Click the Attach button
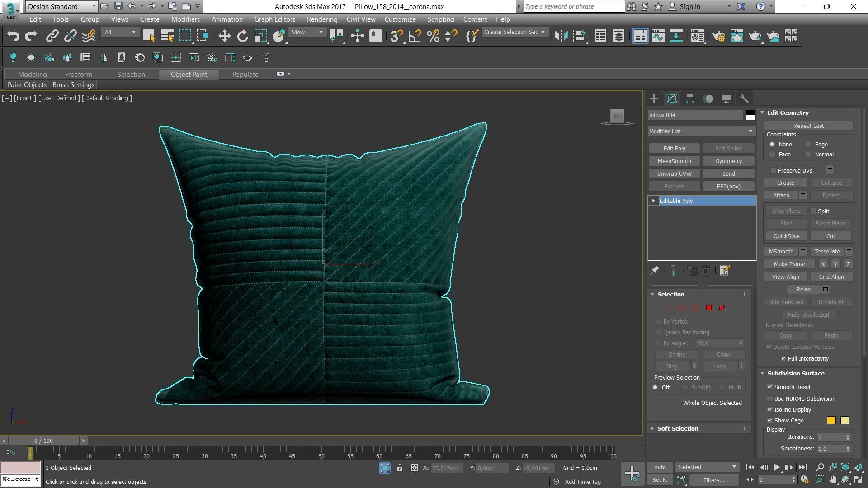The width and height of the screenshot is (868, 488). (x=781, y=196)
